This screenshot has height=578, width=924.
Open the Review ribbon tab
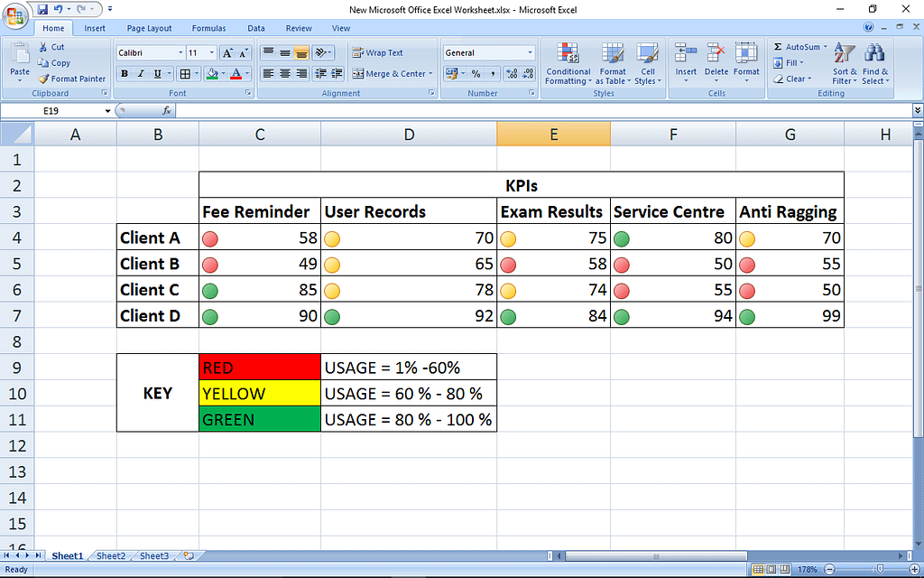pyautogui.click(x=299, y=28)
